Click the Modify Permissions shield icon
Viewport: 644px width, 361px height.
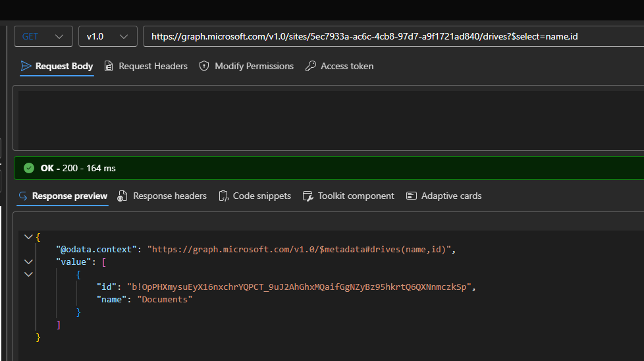(x=204, y=66)
